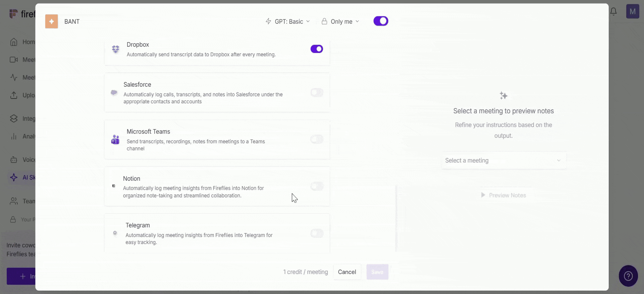
Task: Click Home icon in background sidebar
Action: pyautogui.click(x=14, y=42)
